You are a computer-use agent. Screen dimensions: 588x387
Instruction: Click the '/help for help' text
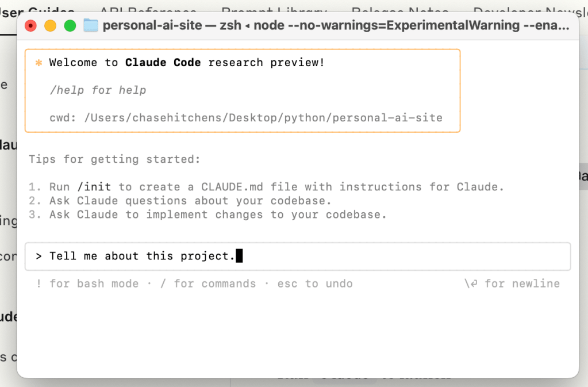click(98, 90)
